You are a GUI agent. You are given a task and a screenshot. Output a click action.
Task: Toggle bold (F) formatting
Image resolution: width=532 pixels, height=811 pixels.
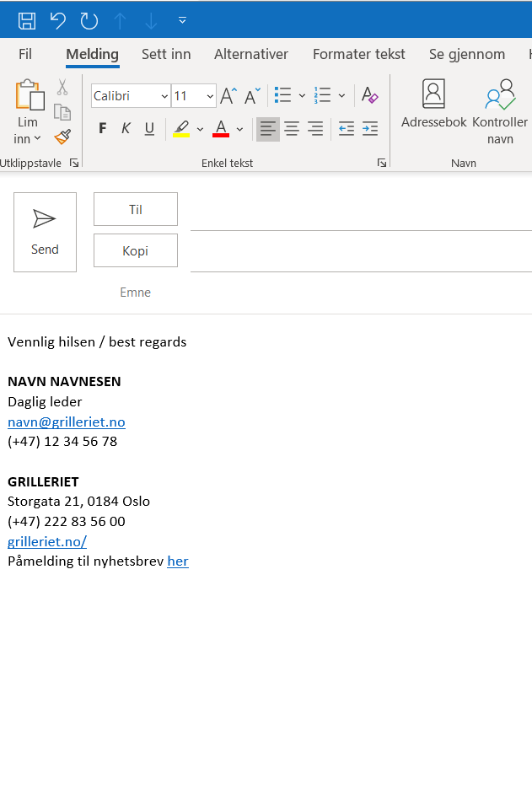click(103, 128)
